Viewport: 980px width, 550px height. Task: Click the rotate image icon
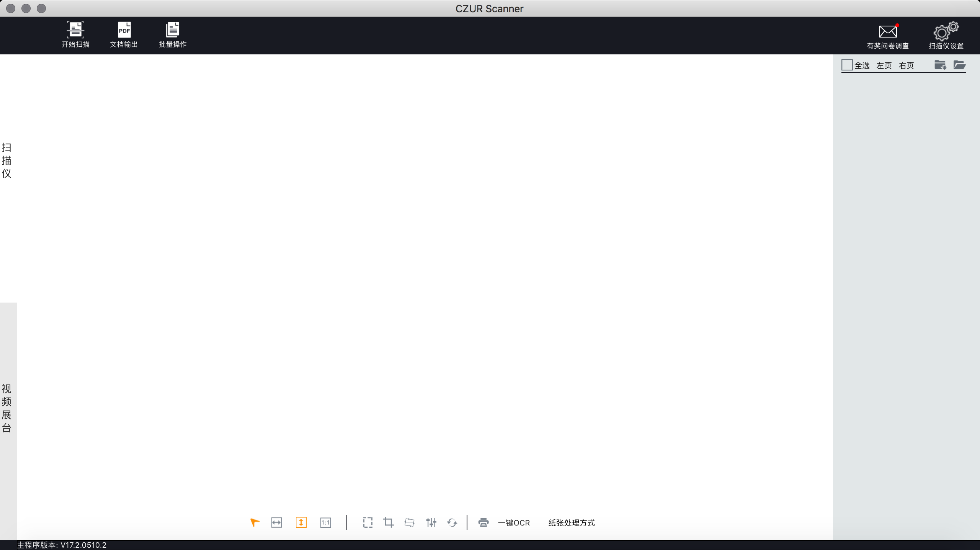(x=452, y=522)
